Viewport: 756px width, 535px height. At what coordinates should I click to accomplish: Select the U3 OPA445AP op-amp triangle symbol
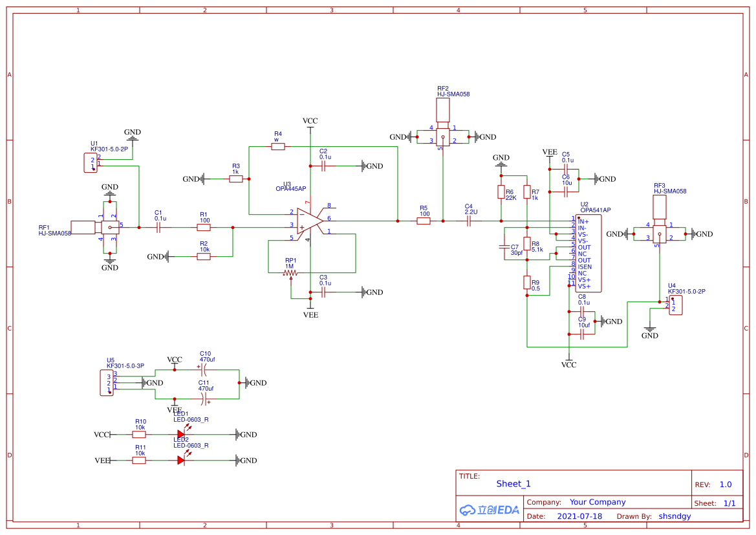(309, 221)
